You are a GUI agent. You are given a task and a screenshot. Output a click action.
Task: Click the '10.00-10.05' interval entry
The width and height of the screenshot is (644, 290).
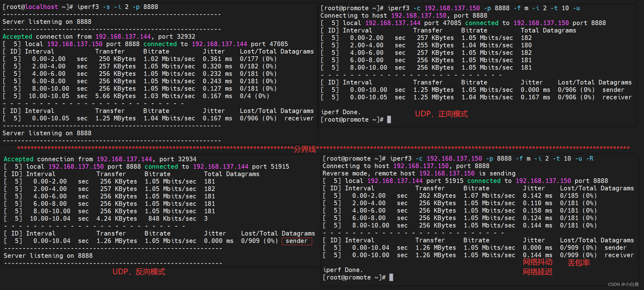(49, 96)
